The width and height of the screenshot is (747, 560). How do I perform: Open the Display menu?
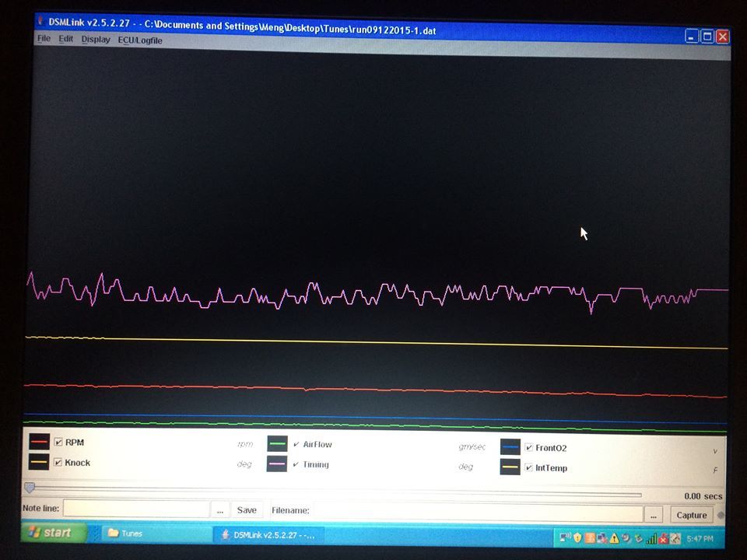pyautogui.click(x=95, y=40)
